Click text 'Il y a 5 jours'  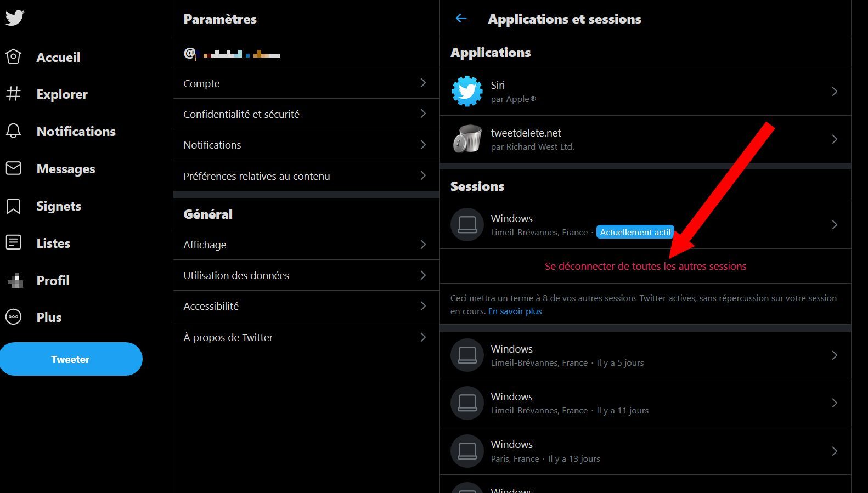click(620, 362)
